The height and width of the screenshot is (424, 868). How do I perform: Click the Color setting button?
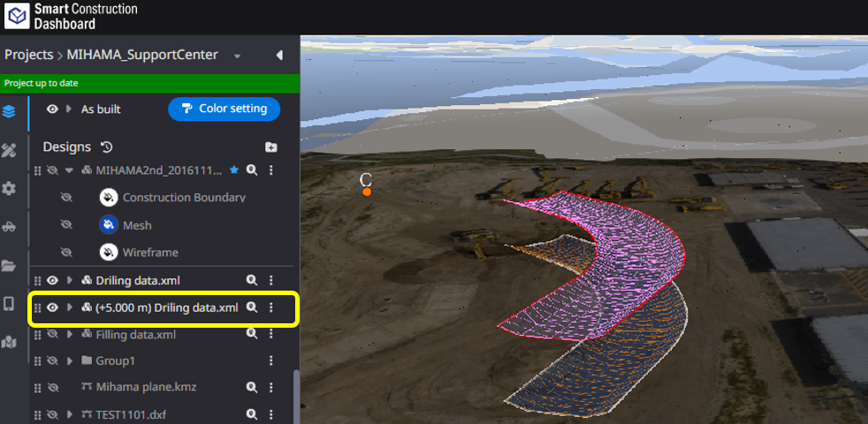coord(224,109)
